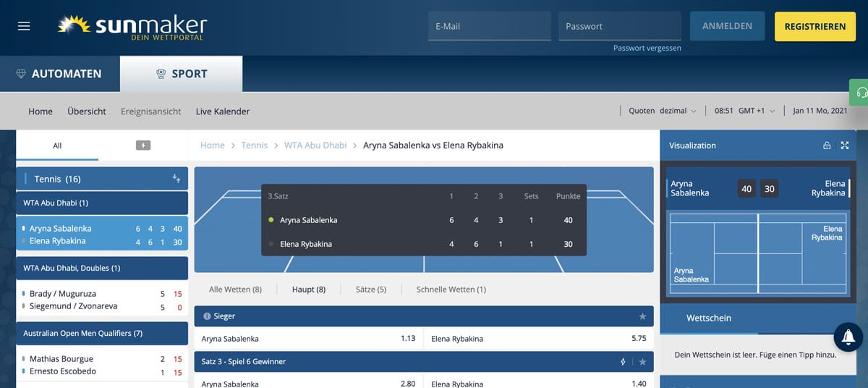Click the sunmaker logo

point(132,27)
